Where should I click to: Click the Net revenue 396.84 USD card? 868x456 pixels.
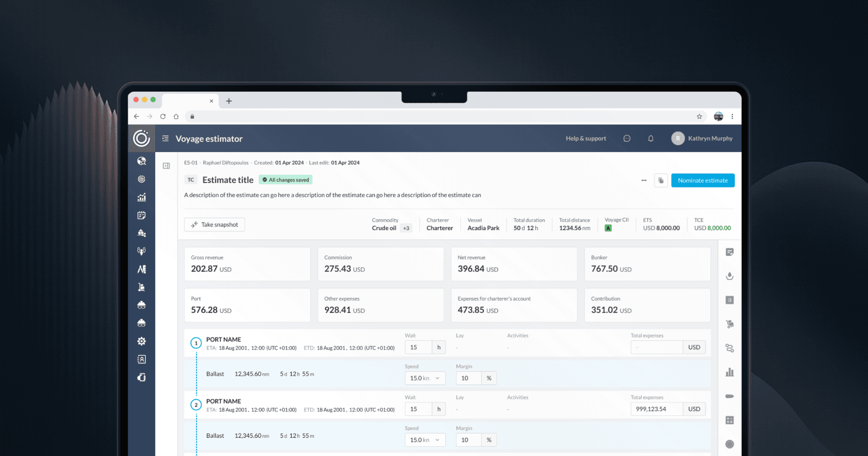pos(514,264)
